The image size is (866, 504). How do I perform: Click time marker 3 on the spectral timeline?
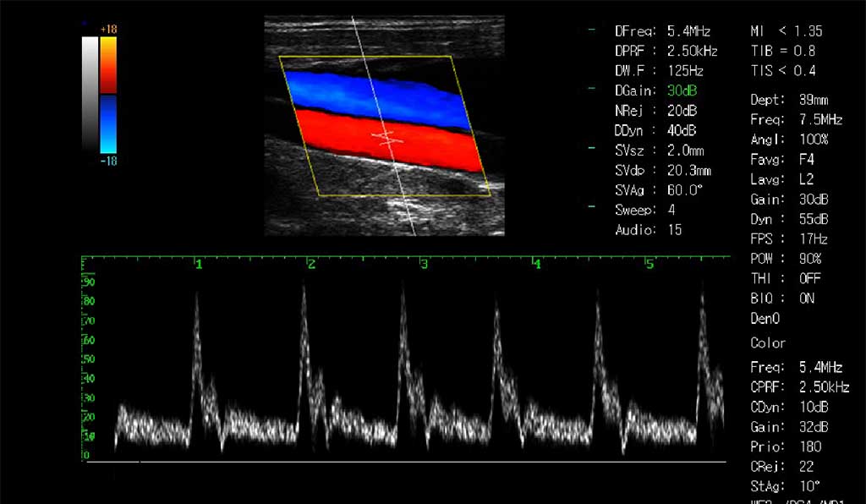(x=424, y=265)
